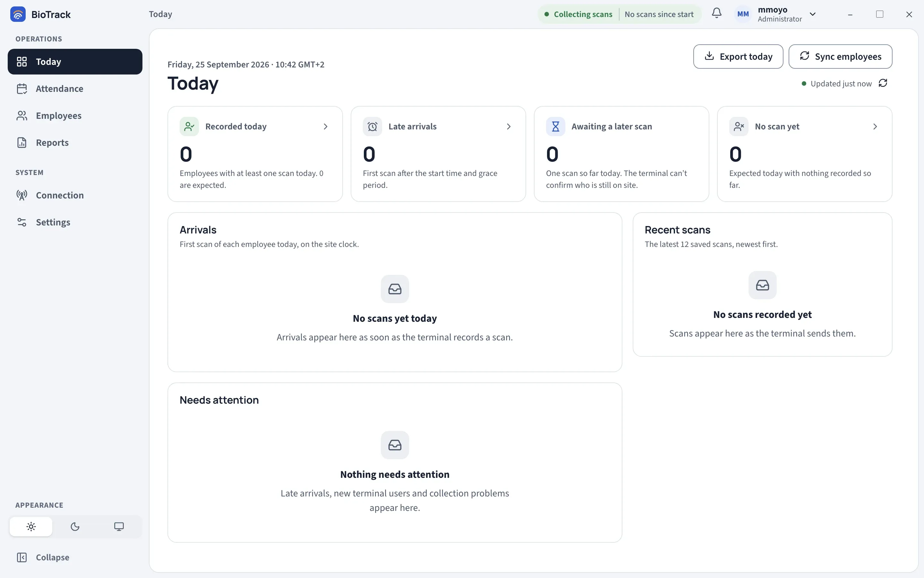The height and width of the screenshot is (578, 924).
Task: Click the Connection antenna icon in sidebar
Action: tap(22, 195)
